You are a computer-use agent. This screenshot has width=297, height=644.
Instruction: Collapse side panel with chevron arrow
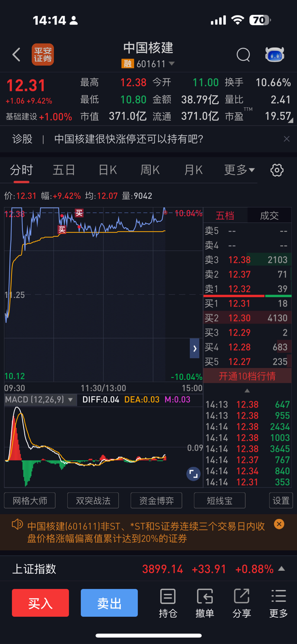(195, 349)
